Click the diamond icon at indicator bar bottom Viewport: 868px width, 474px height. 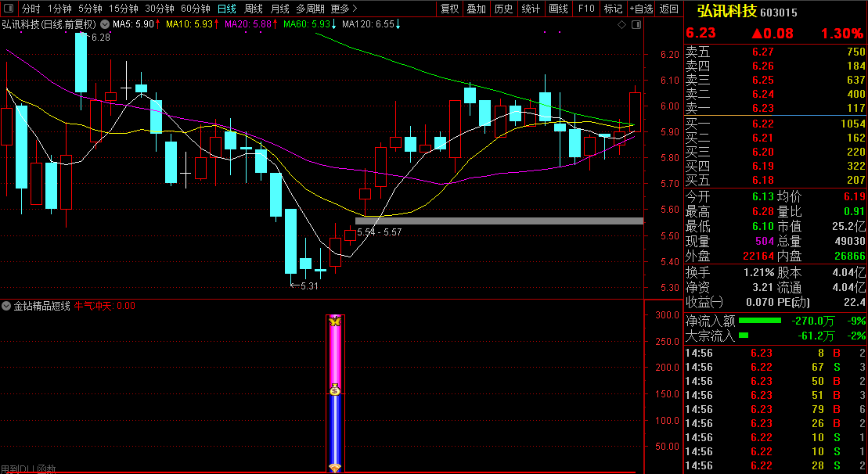(335, 468)
